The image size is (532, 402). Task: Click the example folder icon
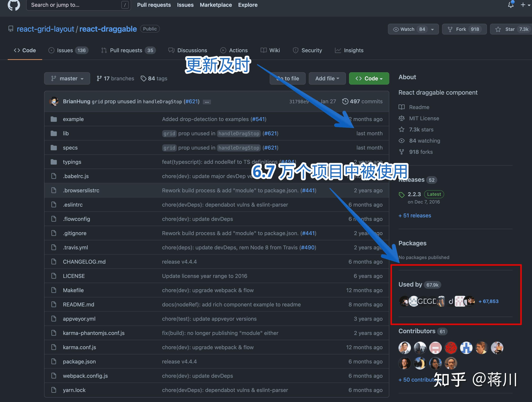point(54,119)
